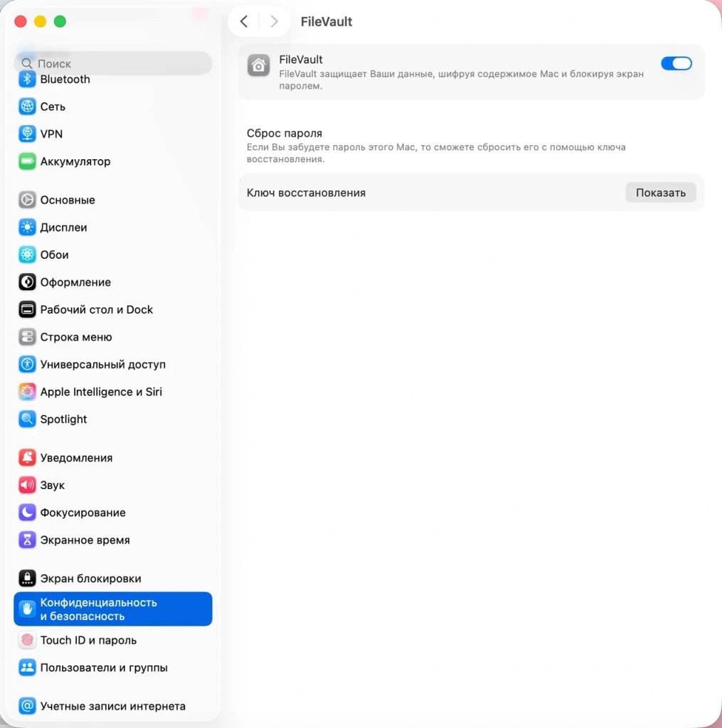Click the Звук speaker icon
722x728 pixels.
27,486
